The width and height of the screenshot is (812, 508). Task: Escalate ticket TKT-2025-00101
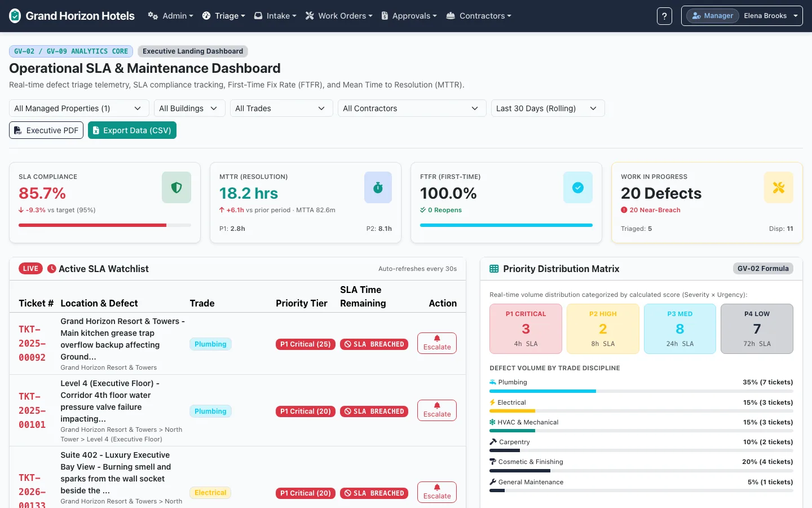pos(437,410)
